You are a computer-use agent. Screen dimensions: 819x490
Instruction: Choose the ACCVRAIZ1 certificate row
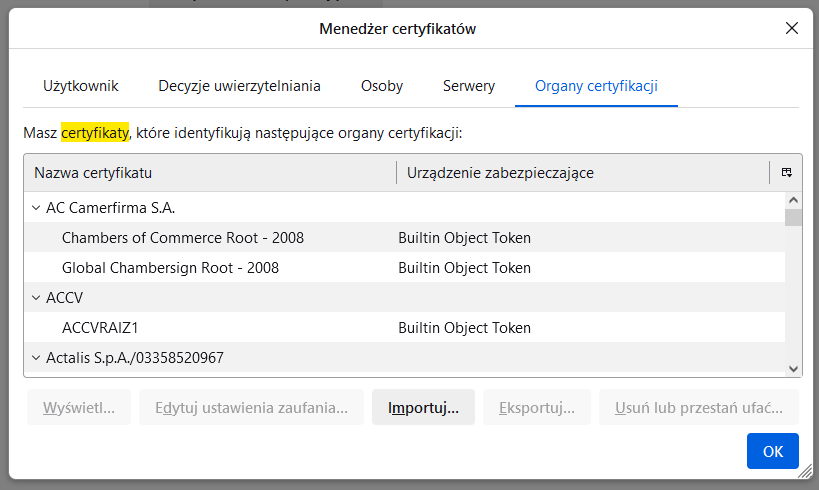click(x=100, y=328)
